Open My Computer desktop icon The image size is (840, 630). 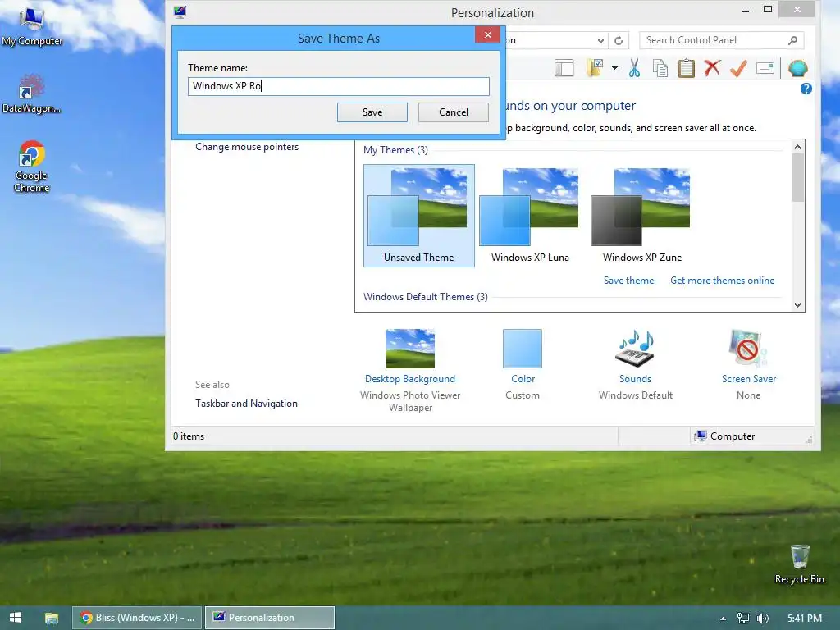[32, 27]
